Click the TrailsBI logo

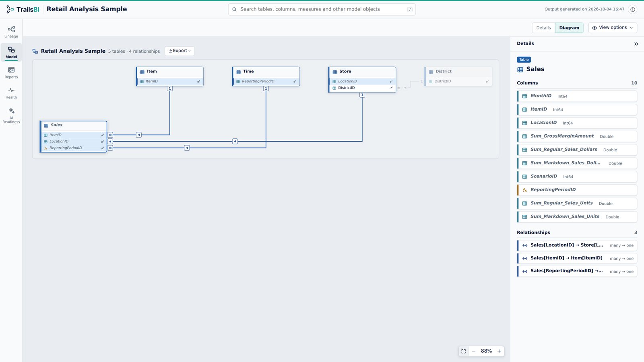(x=23, y=9)
